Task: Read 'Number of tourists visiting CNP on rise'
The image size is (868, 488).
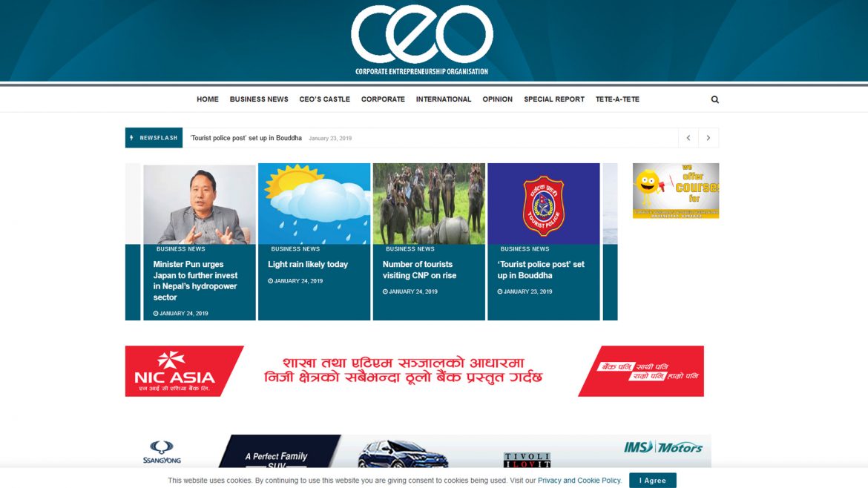Action: point(420,270)
